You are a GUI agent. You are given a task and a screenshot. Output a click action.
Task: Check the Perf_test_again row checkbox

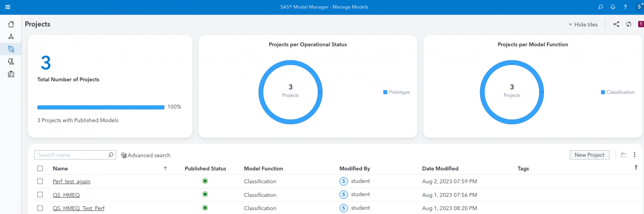click(40, 181)
